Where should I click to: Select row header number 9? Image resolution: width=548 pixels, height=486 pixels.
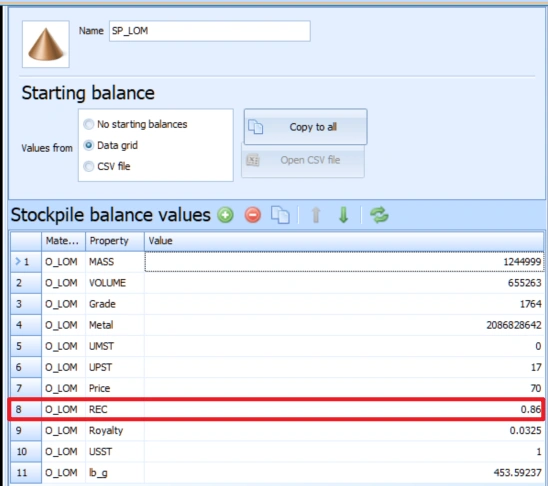(x=26, y=430)
